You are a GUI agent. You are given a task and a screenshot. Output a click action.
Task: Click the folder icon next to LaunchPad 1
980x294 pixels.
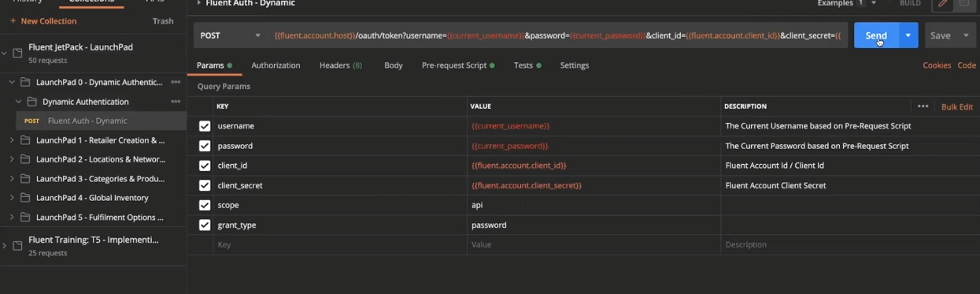(25, 140)
